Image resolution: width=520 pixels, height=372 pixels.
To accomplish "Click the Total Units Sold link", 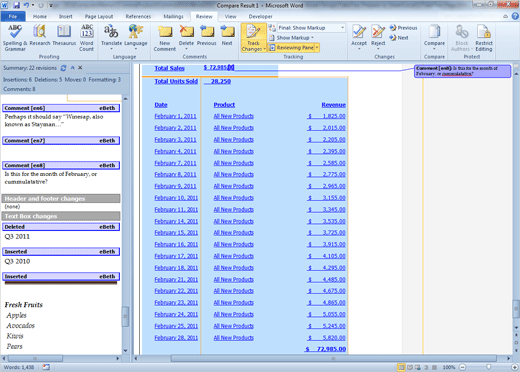I will pos(176,81).
